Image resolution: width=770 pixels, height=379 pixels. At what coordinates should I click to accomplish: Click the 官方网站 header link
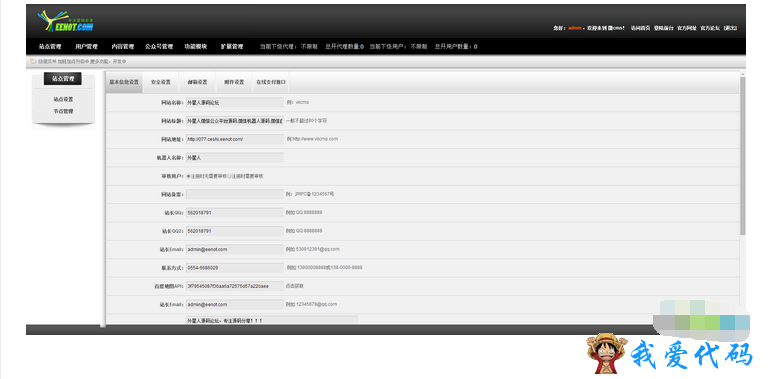click(687, 28)
